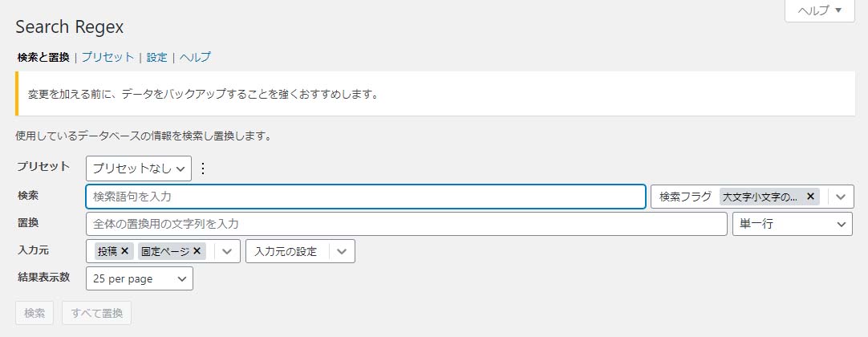Open the 単一行 replace mode dropdown
This screenshot has height=337, width=868.
coord(792,224)
